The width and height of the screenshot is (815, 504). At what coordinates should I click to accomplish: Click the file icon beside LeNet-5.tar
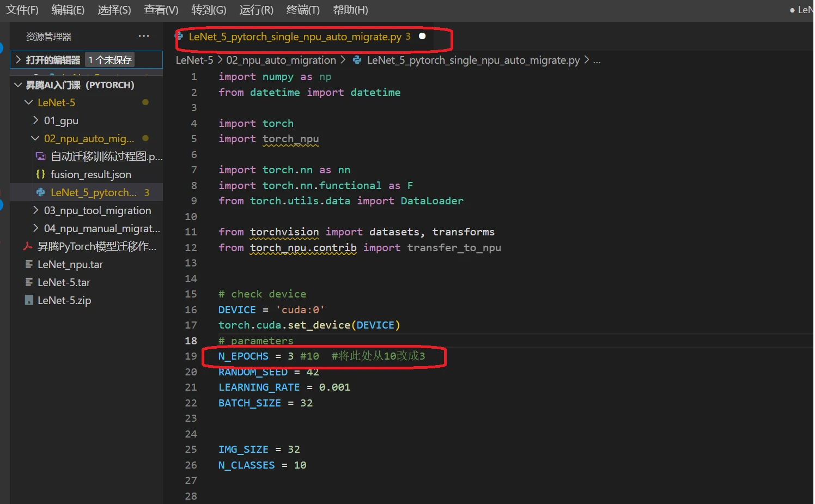click(x=29, y=282)
